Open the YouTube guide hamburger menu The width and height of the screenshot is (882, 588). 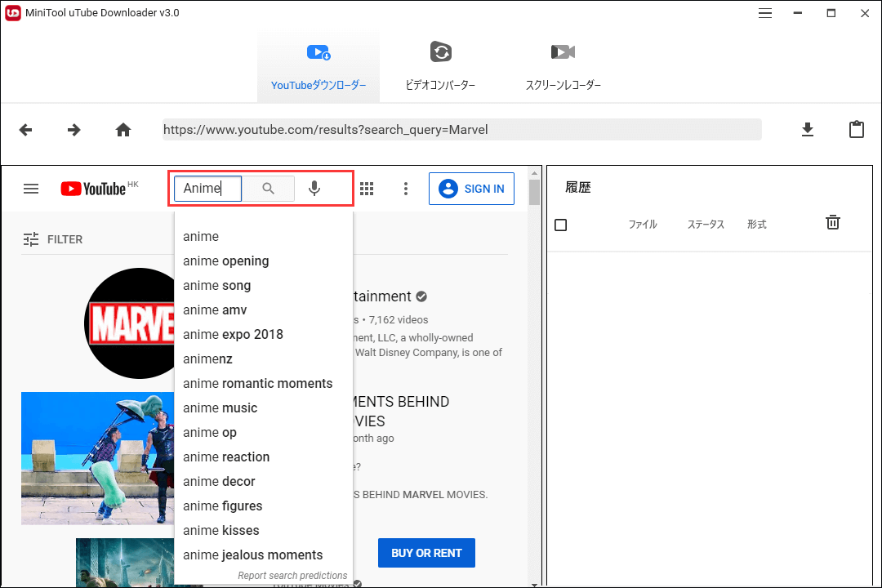[x=31, y=189]
